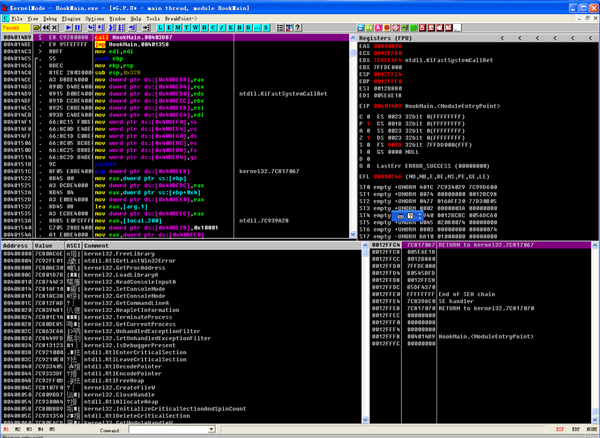Click the M5 button in command bar
Screen dimensions: 600x438
52,429
